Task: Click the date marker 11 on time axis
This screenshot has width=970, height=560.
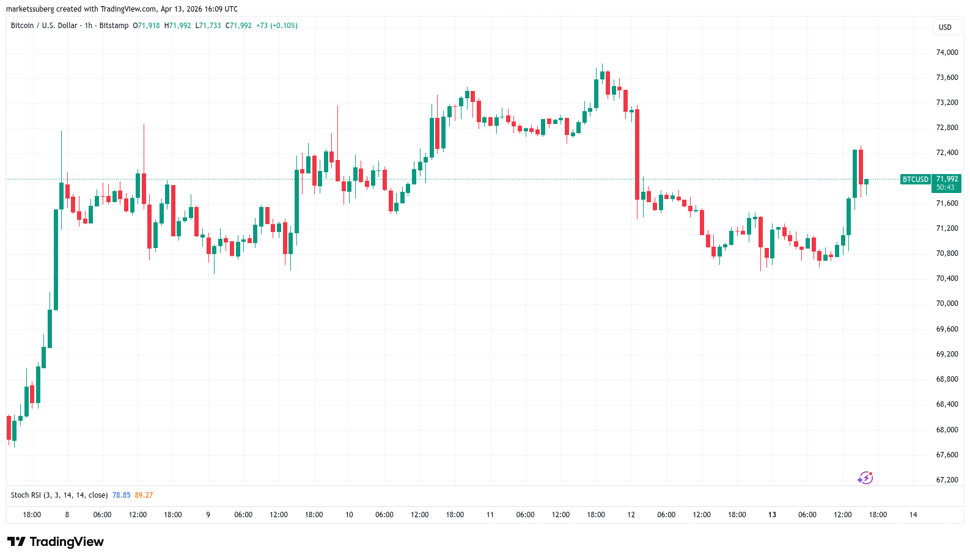Action: [490, 515]
